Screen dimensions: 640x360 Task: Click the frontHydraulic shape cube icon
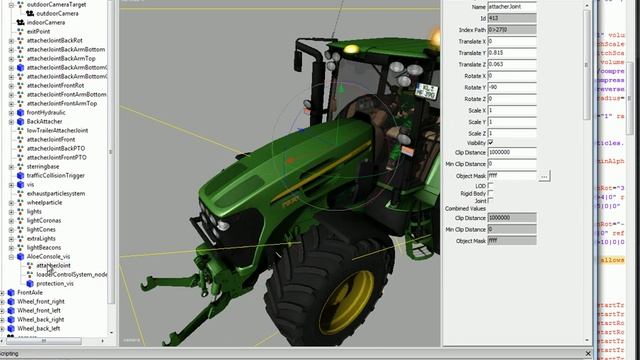pos(20,112)
